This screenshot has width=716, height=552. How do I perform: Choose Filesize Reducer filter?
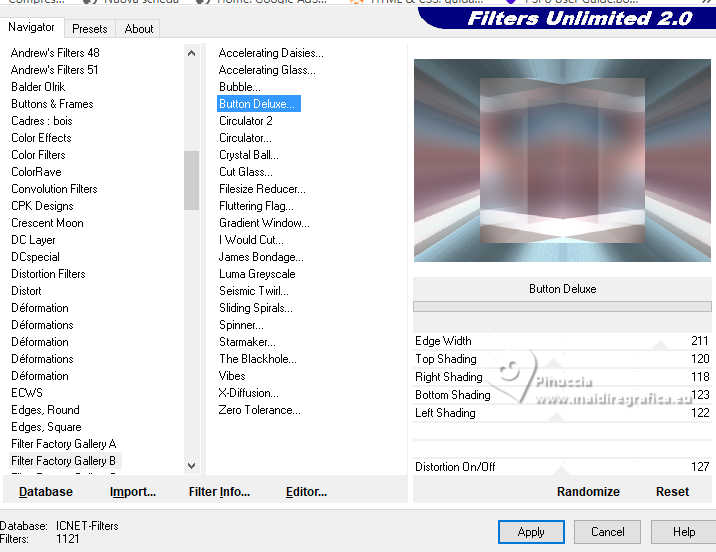click(x=262, y=189)
